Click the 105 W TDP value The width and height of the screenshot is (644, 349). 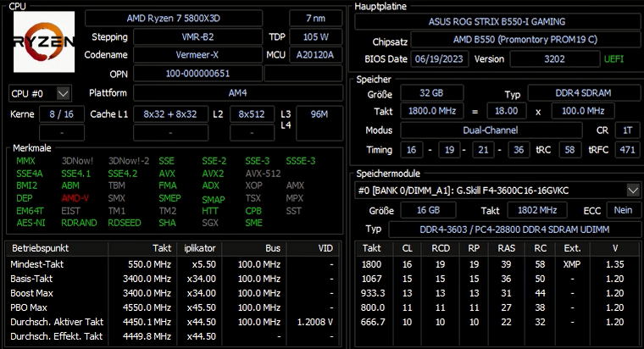tap(315, 37)
